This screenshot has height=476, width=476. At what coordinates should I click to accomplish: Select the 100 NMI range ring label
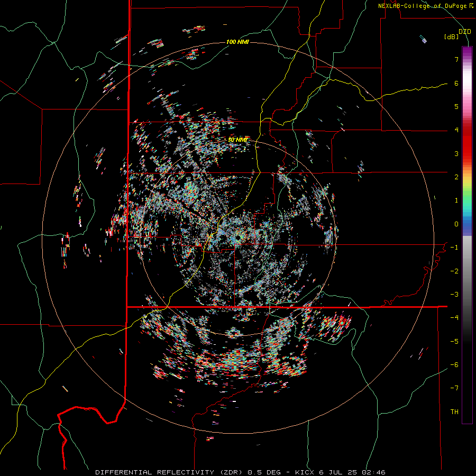[237, 42]
